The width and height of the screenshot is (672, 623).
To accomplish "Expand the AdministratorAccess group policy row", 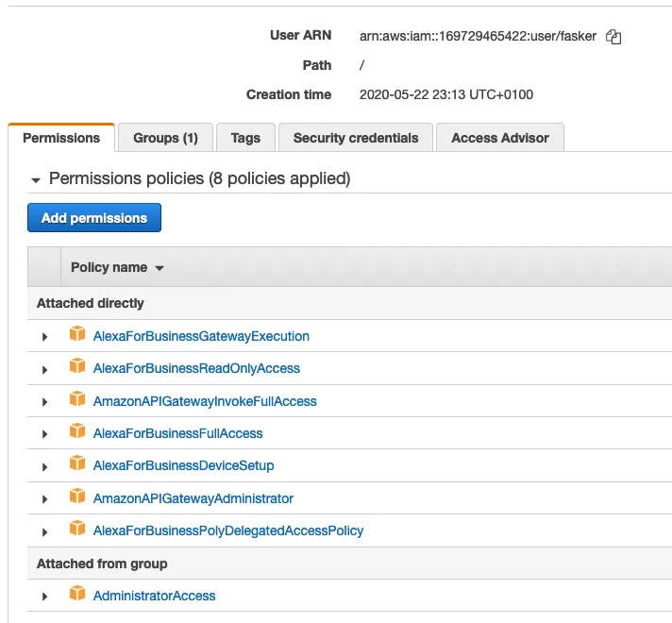I will (44, 597).
